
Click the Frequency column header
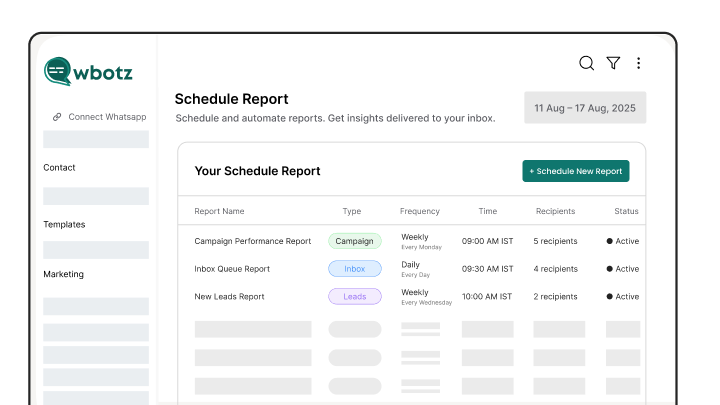(420, 211)
